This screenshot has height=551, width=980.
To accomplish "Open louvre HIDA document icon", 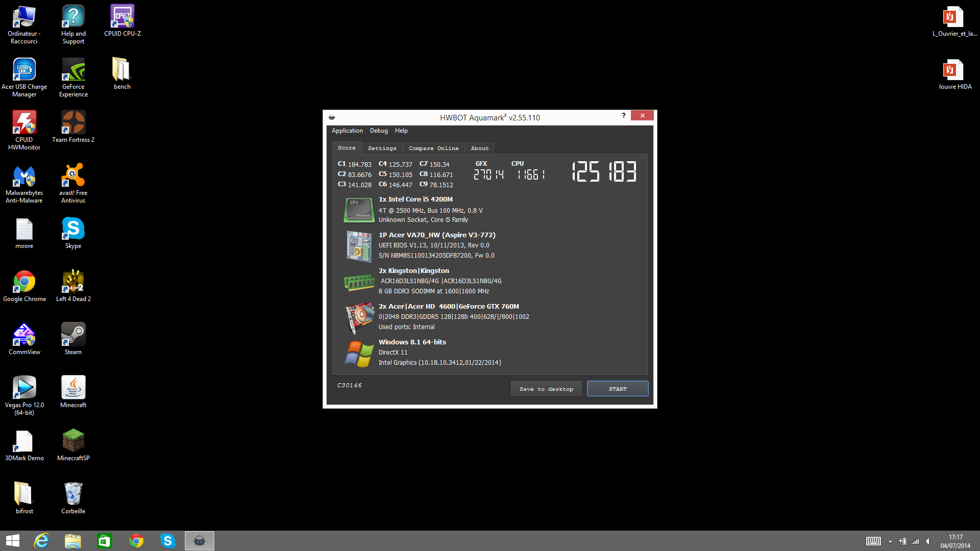I will (x=955, y=74).
